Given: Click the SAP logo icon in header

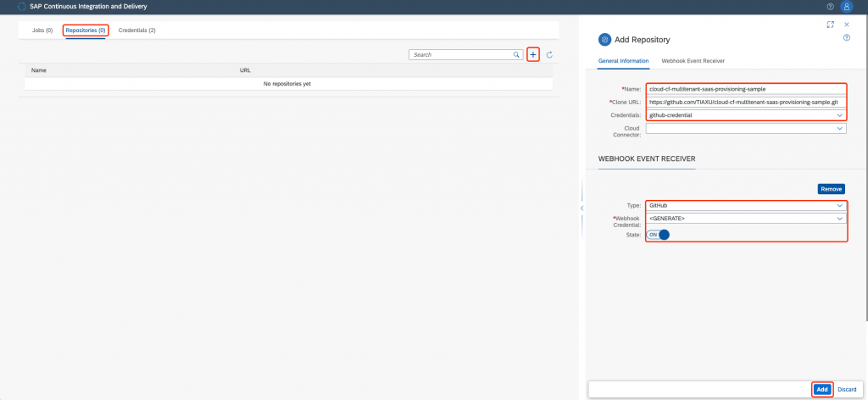Looking at the screenshot, I should pyautogui.click(x=22, y=7).
